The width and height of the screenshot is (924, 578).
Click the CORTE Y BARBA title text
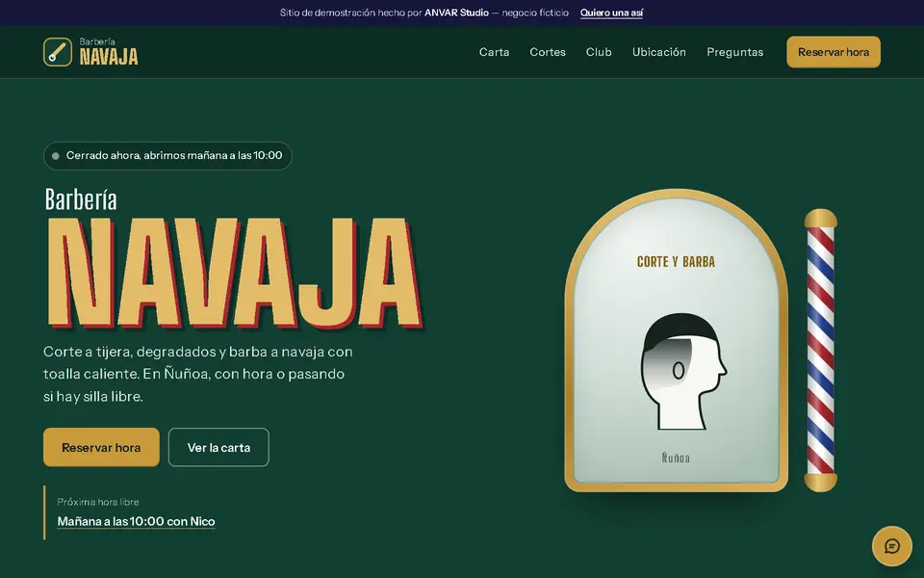click(676, 262)
